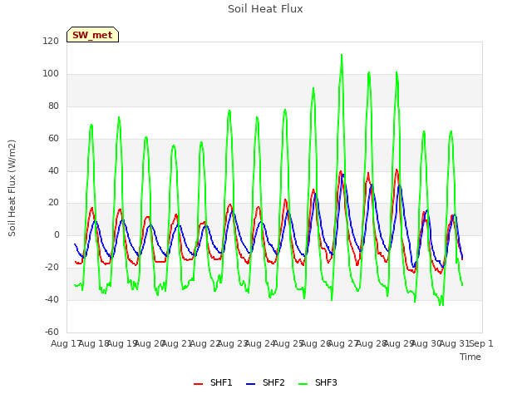Viewport: 532px width, 399px height.
Task: Click the 0 y-axis tick label
Action: click(57, 234)
